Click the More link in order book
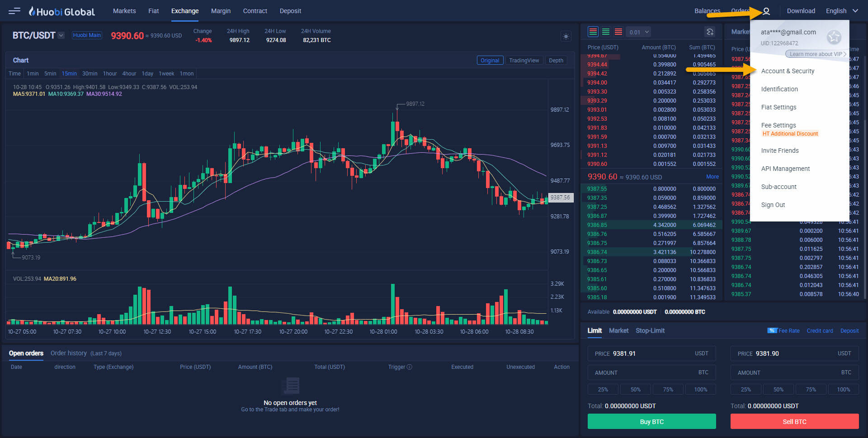The width and height of the screenshot is (868, 438). [x=712, y=177]
